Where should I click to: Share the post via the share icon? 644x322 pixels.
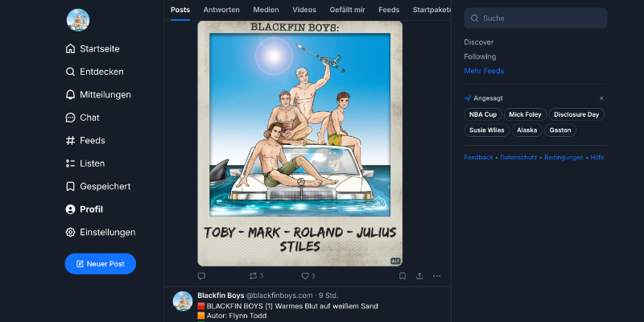pyautogui.click(x=419, y=276)
